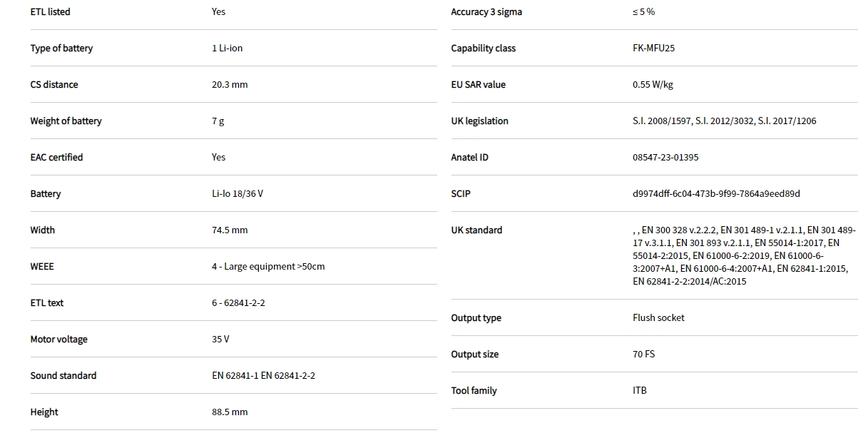Click the Output type value Flush socket
The width and height of the screenshot is (868, 433).
(658, 318)
